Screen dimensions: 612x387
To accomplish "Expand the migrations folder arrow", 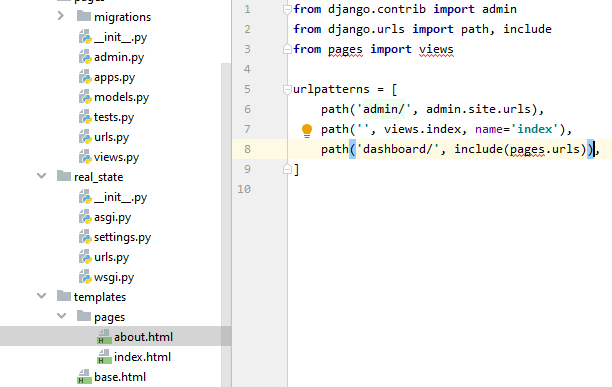I will coord(60,16).
